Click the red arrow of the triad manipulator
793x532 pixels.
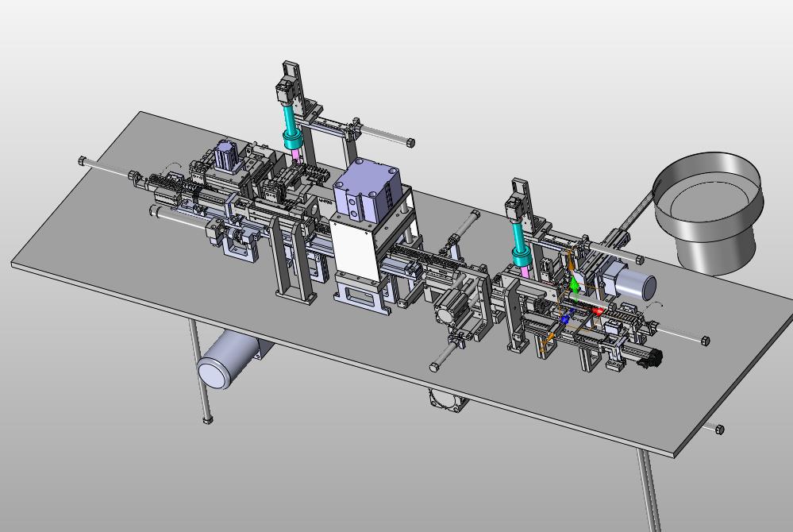(597, 310)
